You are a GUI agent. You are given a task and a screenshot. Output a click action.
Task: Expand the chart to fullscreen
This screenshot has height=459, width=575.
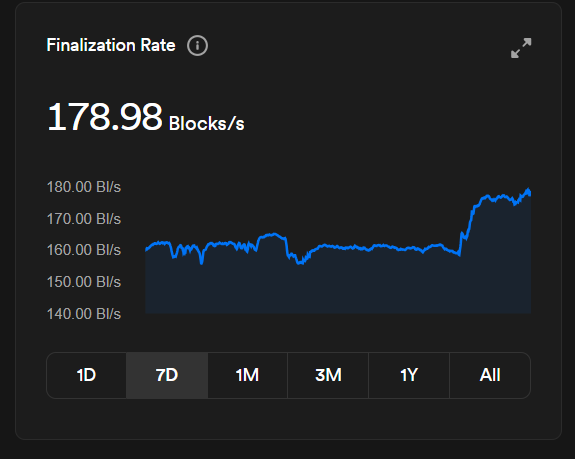pos(521,48)
